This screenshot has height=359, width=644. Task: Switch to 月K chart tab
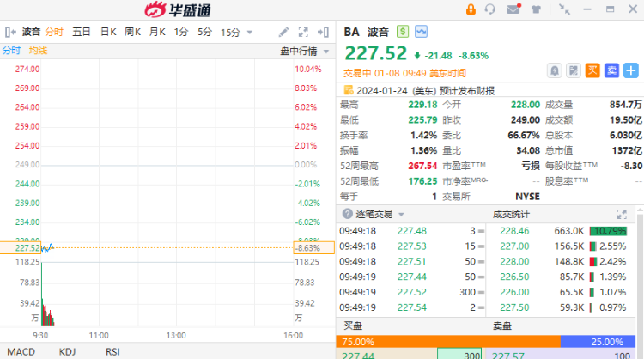click(157, 32)
